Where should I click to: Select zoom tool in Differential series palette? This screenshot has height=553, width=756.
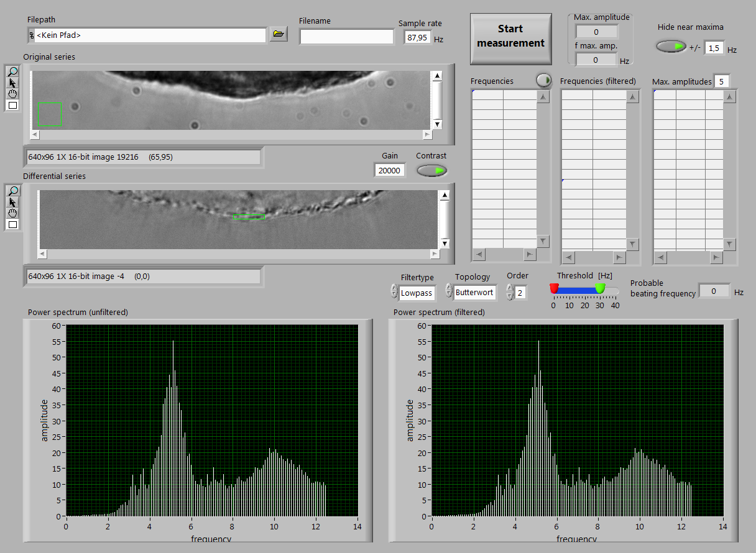(x=12, y=191)
